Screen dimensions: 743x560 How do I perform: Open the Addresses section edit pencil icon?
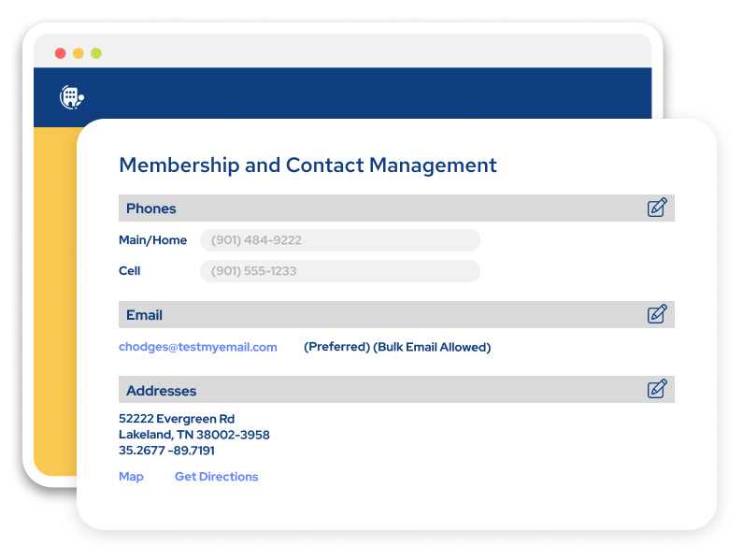[657, 389]
